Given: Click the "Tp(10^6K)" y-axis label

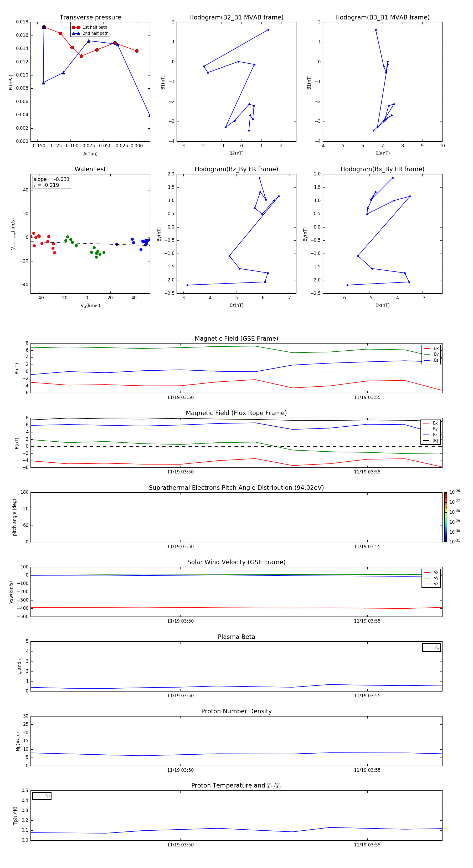Looking at the screenshot, I should point(15,815).
